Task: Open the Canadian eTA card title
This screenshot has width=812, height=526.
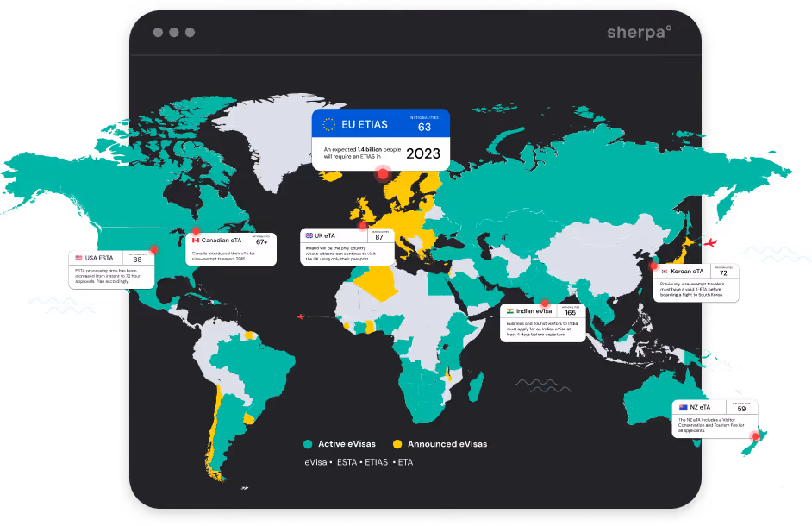Action: tap(222, 240)
